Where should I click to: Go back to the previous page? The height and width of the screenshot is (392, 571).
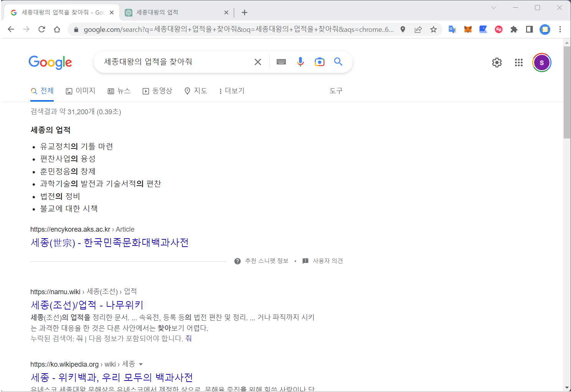11,29
